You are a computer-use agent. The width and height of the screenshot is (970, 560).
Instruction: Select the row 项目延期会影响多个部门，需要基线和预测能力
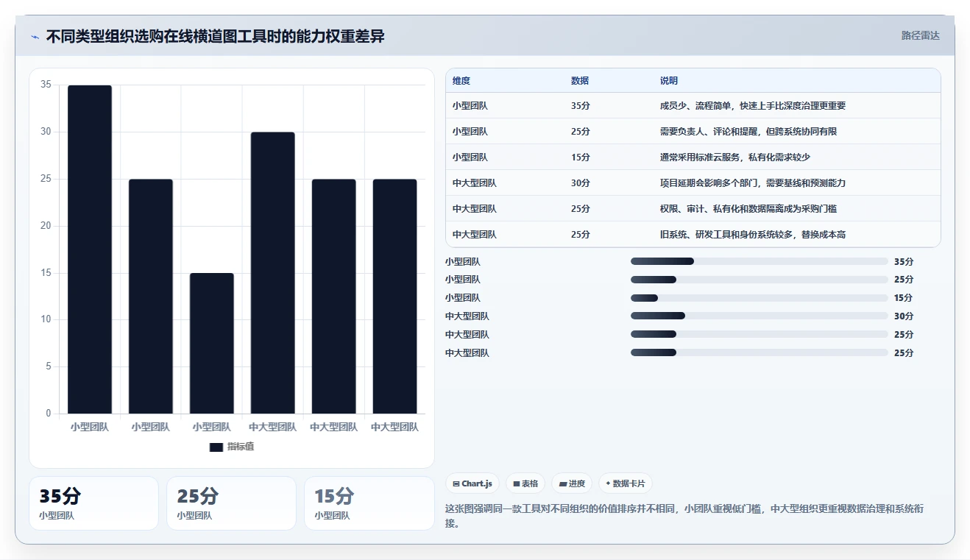click(693, 182)
